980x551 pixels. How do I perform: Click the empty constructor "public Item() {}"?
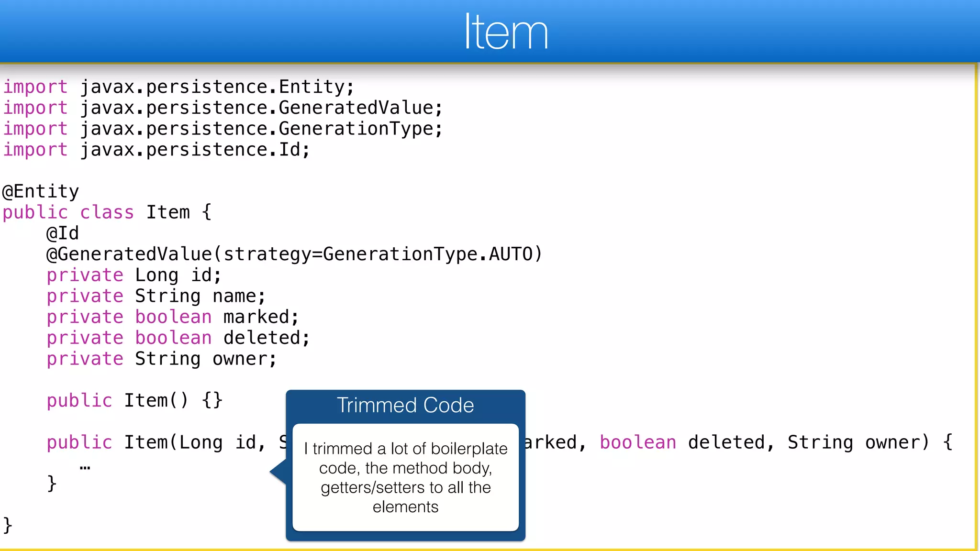(x=134, y=400)
